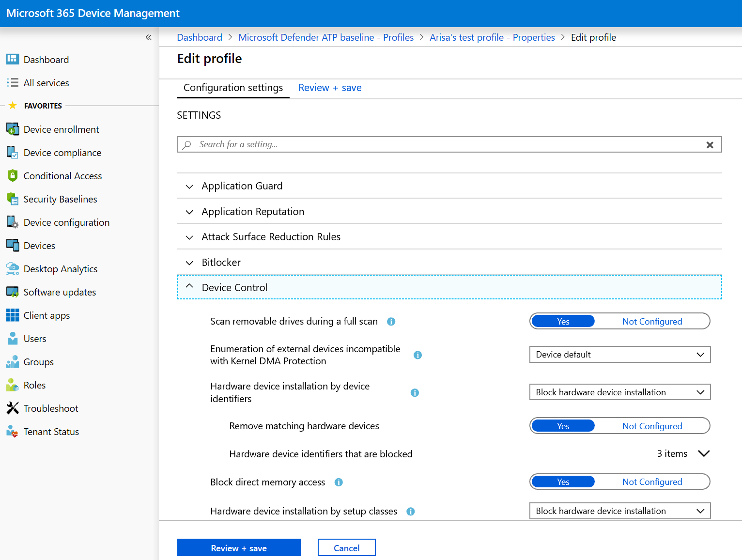742x560 pixels.
Task: Open Arisa's test profile - Properties breadcrumb
Action: pos(492,37)
